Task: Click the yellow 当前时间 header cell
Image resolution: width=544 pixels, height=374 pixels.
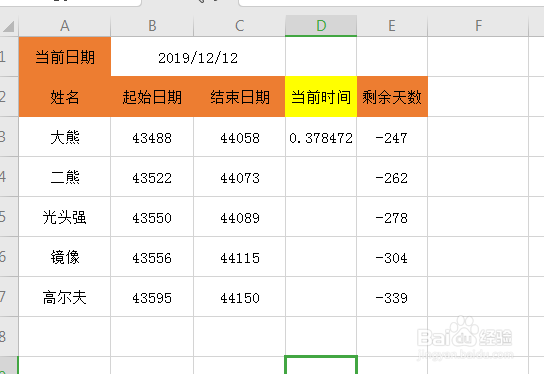Action: point(321,96)
